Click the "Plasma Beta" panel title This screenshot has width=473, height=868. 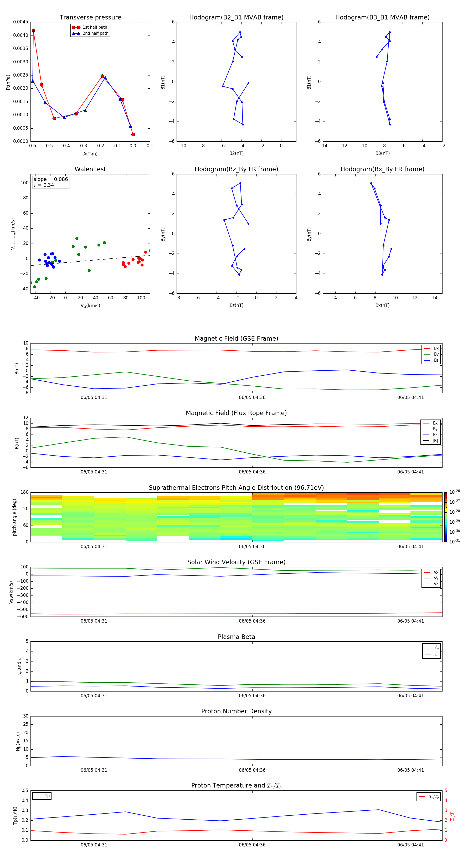click(236, 637)
